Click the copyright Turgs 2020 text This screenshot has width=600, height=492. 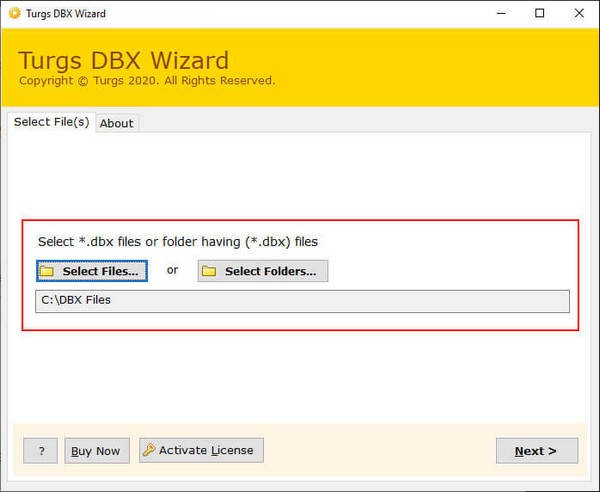coord(147,81)
